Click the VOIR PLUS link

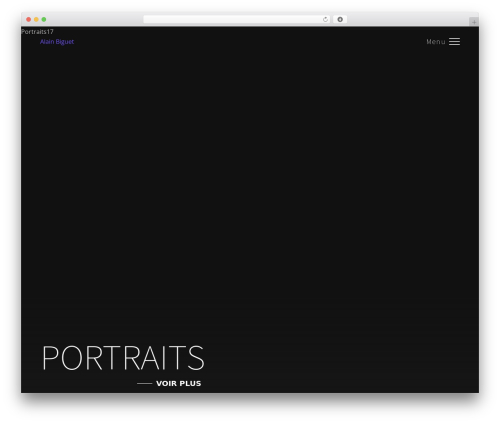click(x=178, y=383)
